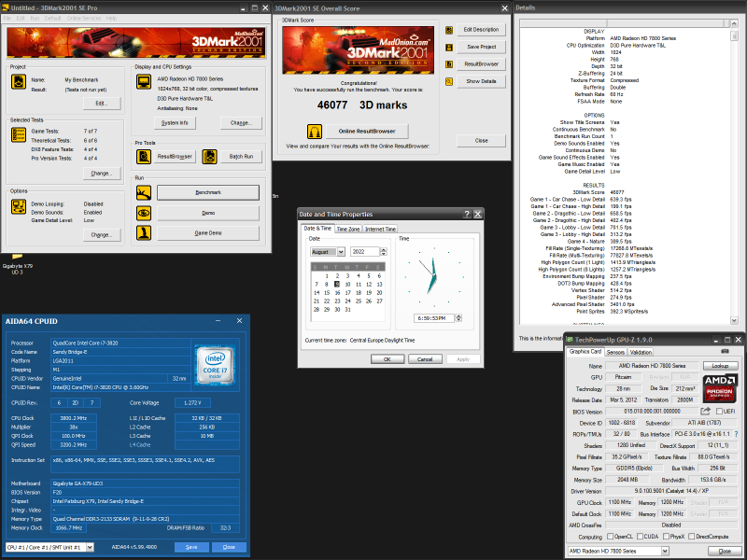The width and height of the screenshot is (747, 560).
Task: Switch to the Sensors tab in GPU-Z
Action: pyautogui.click(x=615, y=352)
